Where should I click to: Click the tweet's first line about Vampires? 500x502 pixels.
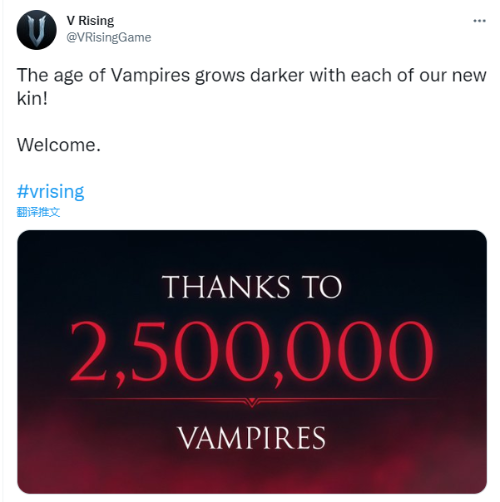pos(252,75)
